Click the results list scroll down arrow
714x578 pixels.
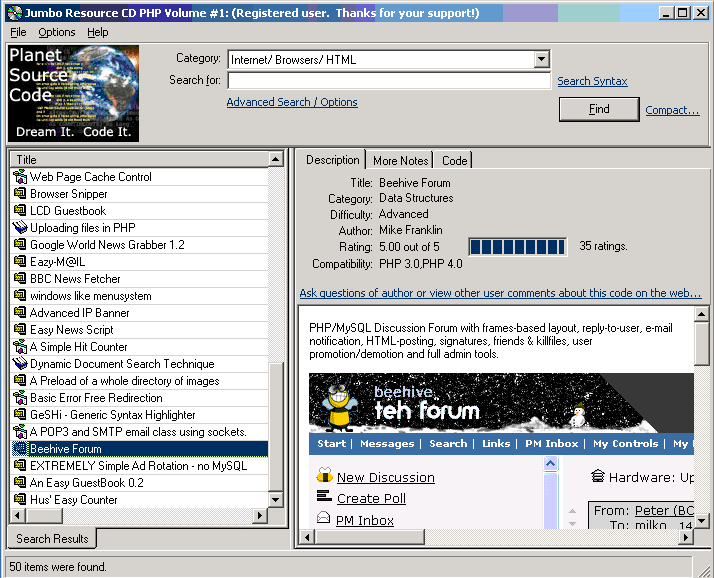tap(275, 499)
